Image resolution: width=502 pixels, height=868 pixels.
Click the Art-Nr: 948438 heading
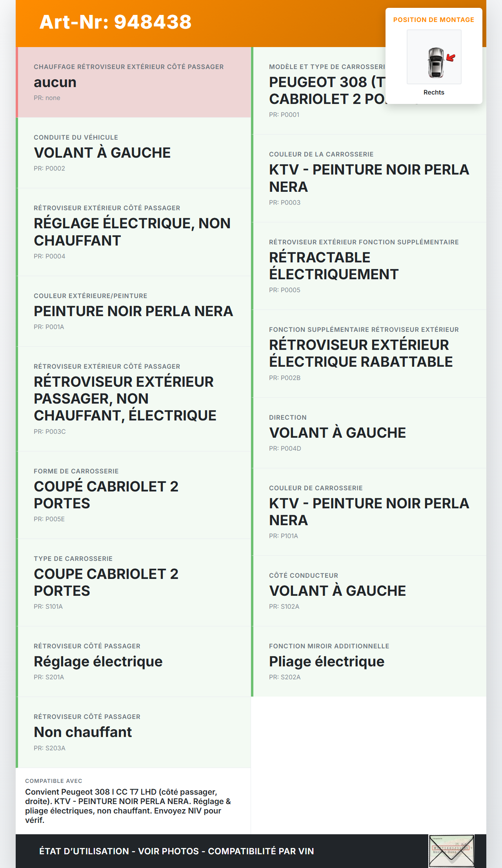click(115, 22)
